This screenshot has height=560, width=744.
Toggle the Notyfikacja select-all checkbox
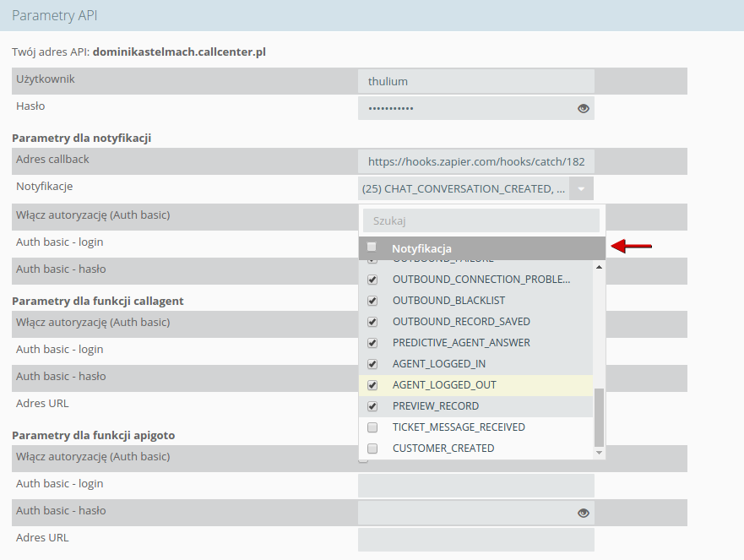pyautogui.click(x=372, y=247)
